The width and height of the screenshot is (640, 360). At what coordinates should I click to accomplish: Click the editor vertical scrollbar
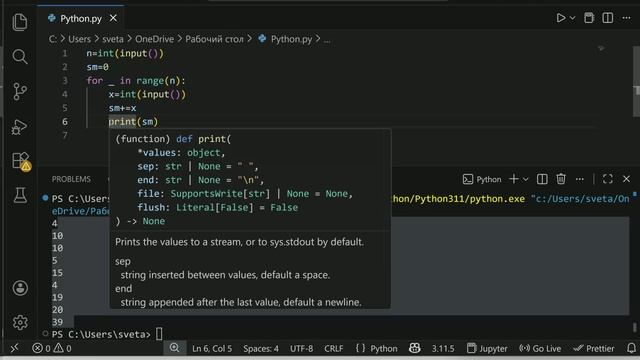point(636,82)
